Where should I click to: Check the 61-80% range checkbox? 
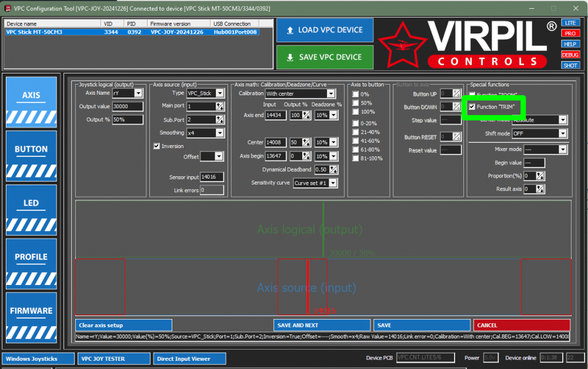356,149
